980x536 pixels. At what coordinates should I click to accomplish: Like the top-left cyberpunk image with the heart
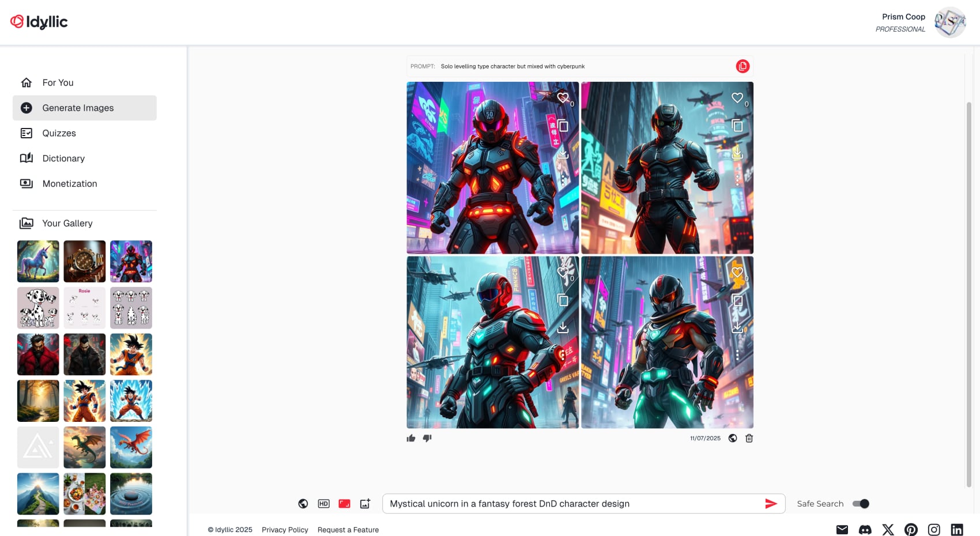(x=563, y=98)
